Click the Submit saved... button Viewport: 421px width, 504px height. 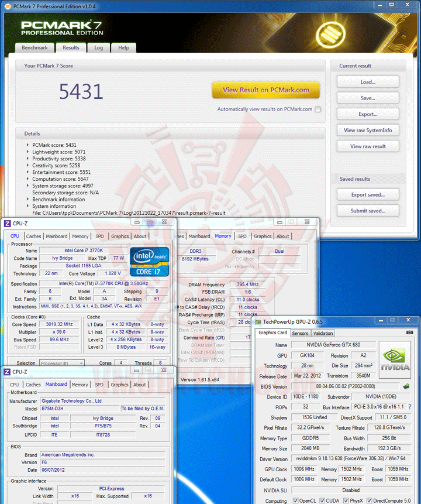tap(368, 211)
